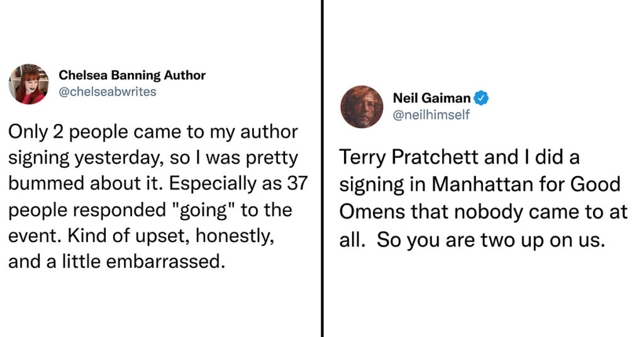Click the number 37 in Chelsea's tweet
Viewport: 644px width, 337px height.
297,183
